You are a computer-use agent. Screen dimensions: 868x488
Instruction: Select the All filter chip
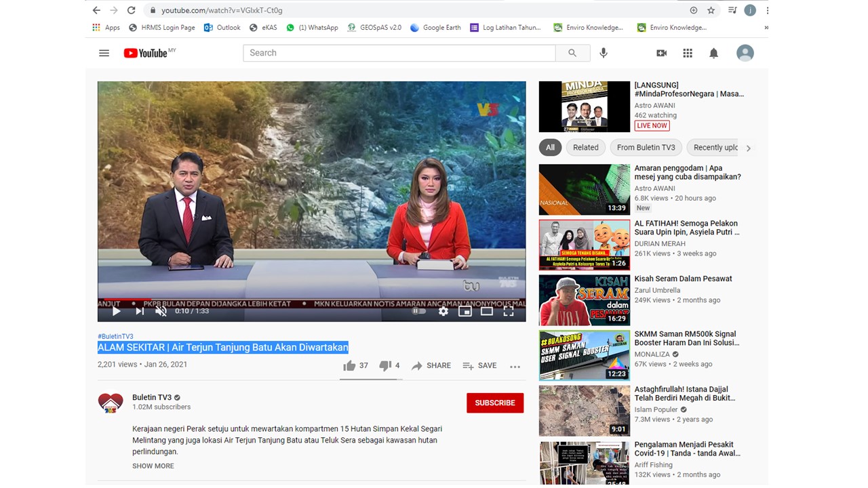point(550,148)
